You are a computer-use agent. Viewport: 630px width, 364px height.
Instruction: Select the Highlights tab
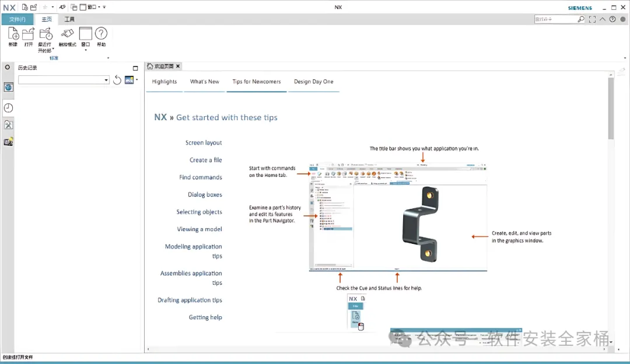click(164, 82)
